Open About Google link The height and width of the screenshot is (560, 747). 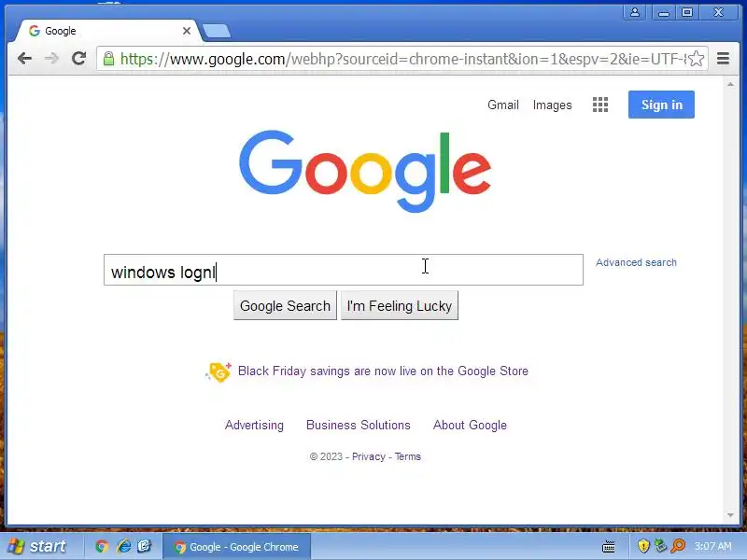pyautogui.click(x=470, y=426)
